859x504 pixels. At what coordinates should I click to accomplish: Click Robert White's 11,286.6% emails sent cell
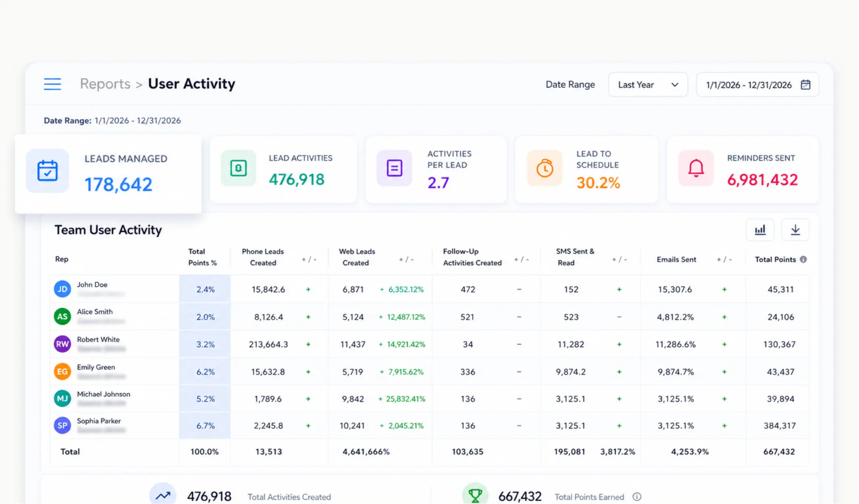(x=676, y=344)
